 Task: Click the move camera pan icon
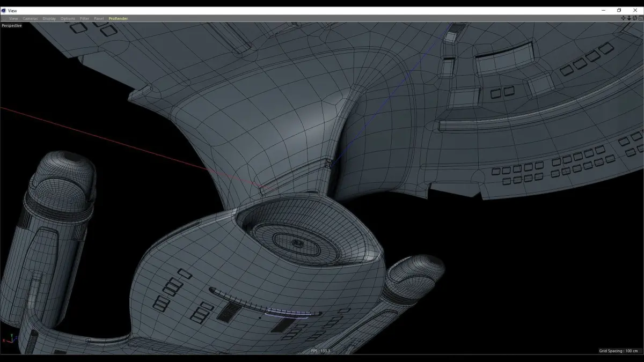click(623, 18)
